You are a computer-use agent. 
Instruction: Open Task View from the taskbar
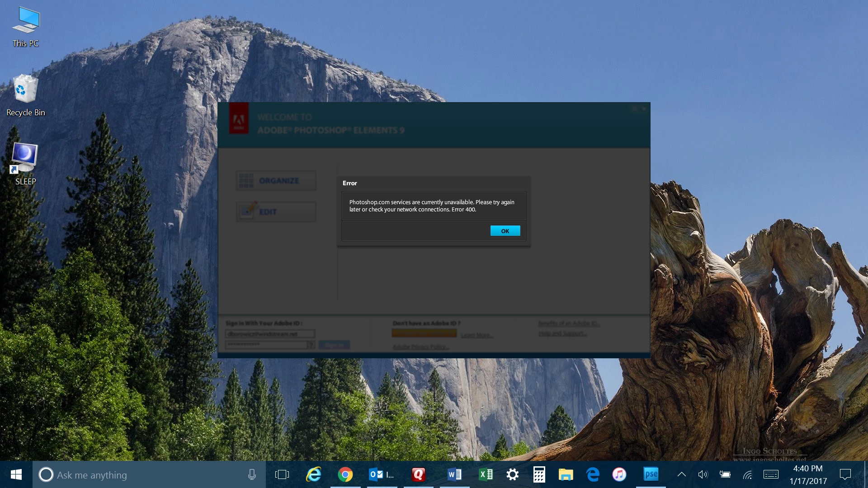point(282,474)
